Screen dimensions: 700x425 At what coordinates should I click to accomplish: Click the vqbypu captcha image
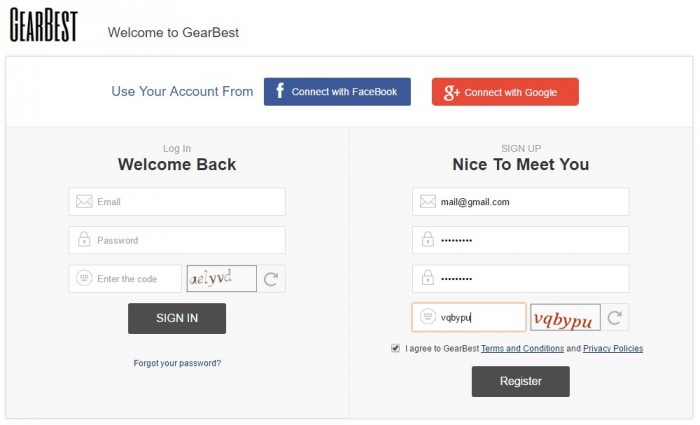(565, 317)
